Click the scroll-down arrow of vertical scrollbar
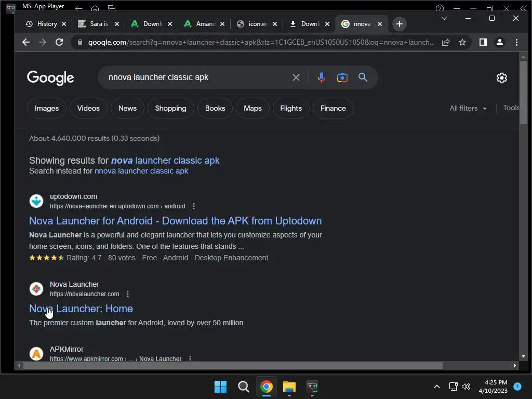This screenshot has width=532, height=399. (523, 356)
